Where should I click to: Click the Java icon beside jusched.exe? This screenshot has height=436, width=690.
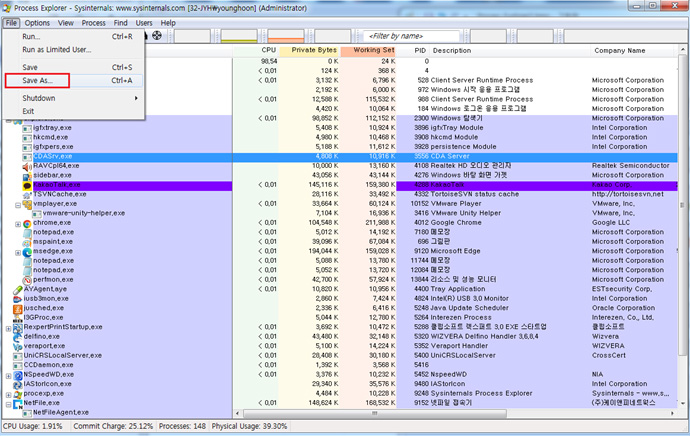pyautogui.click(x=18, y=308)
